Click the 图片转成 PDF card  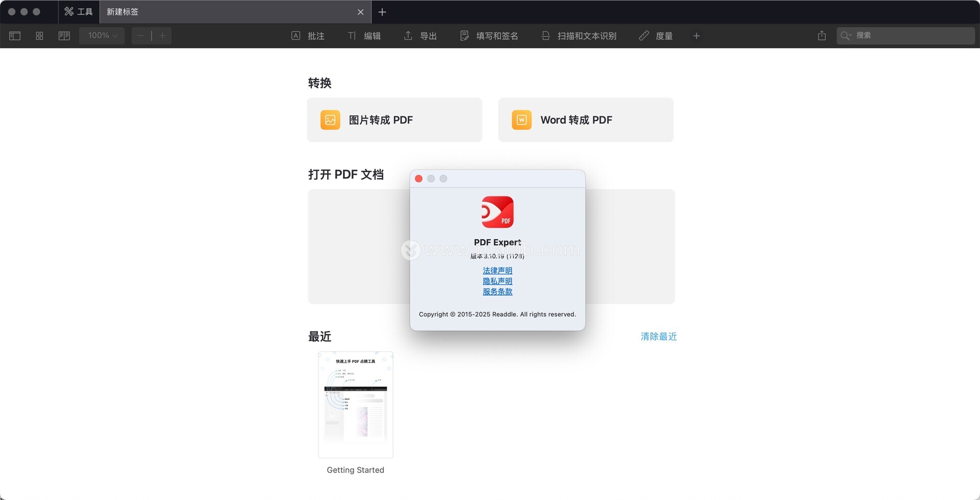[395, 120]
